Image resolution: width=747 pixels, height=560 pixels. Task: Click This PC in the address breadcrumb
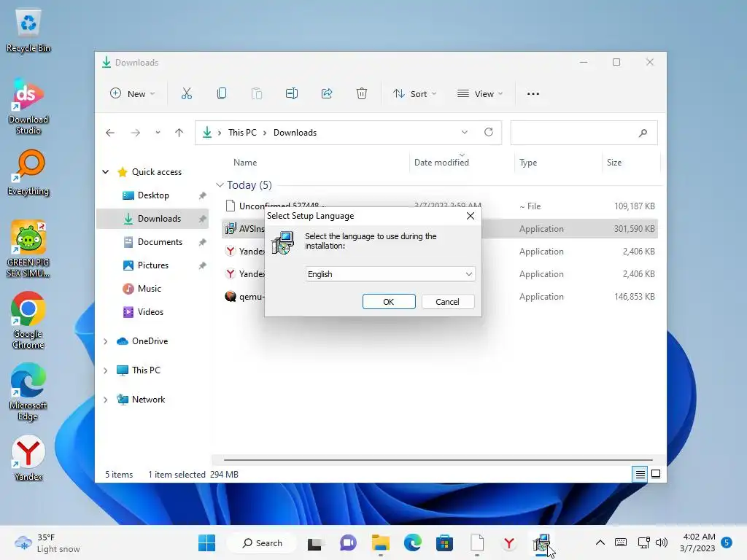tap(242, 133)
